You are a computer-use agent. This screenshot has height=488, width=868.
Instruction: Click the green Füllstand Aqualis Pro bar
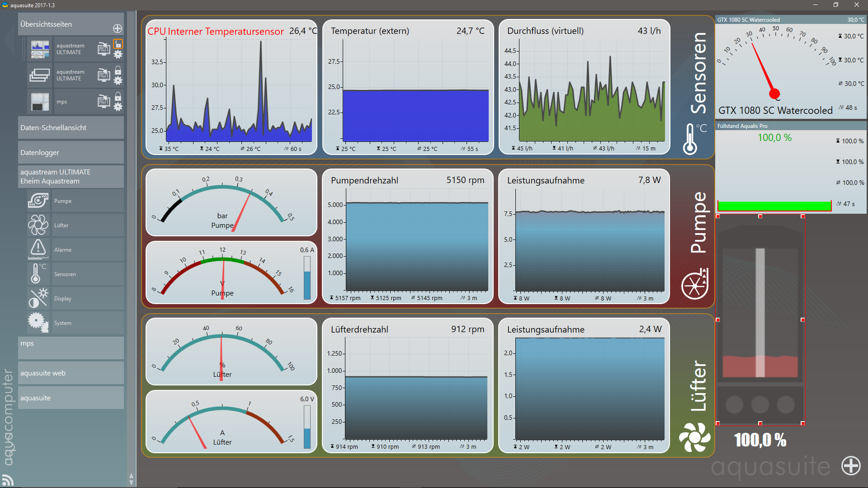[x=774, y=206]
